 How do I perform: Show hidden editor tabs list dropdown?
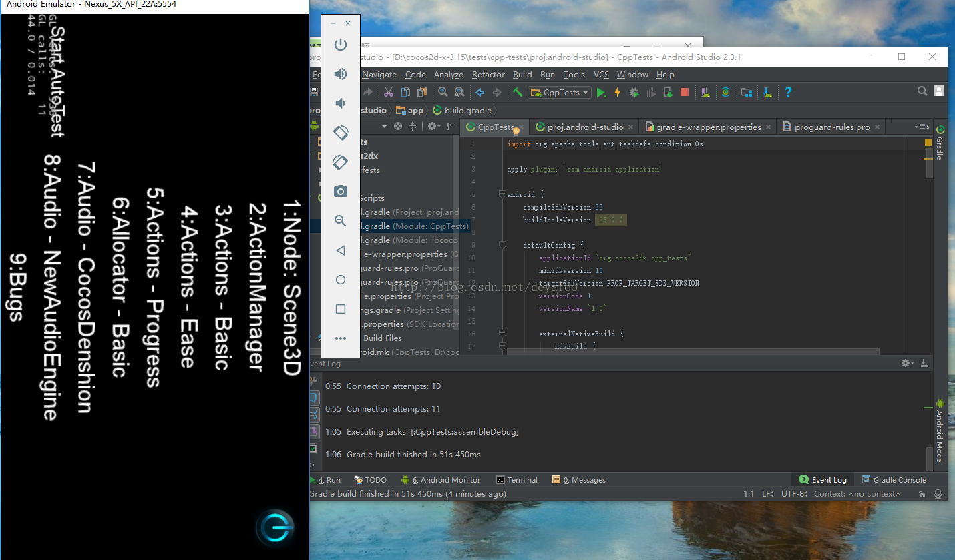point(922,127)
